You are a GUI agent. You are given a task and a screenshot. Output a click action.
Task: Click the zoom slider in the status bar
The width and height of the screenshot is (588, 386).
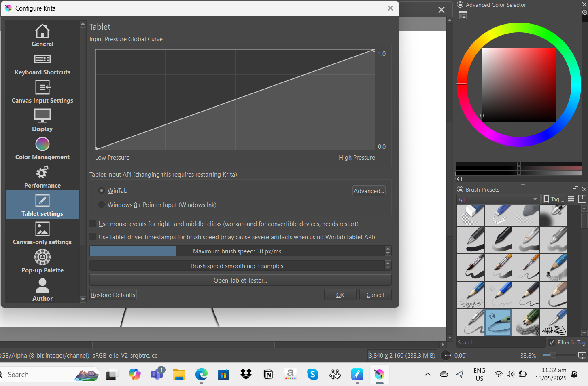pyautogui.click(x=560, y=355)
